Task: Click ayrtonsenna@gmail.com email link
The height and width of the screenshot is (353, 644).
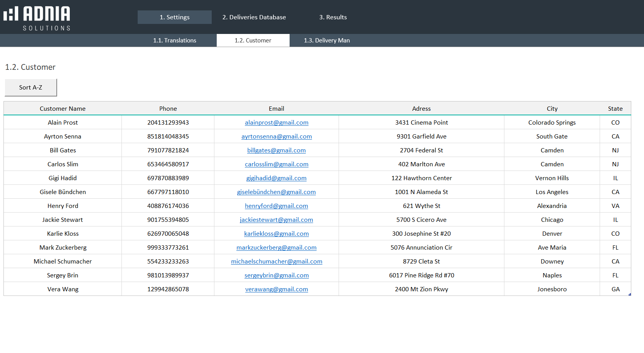Action: pos(276,137)
